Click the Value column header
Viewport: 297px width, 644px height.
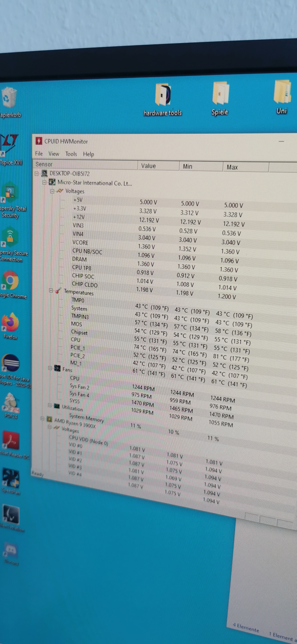(x=159, y=165)
